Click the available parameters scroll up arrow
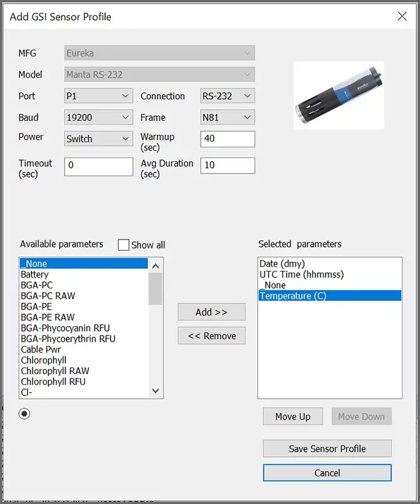Viewport: 420px width, 504px height. [155, 266]
